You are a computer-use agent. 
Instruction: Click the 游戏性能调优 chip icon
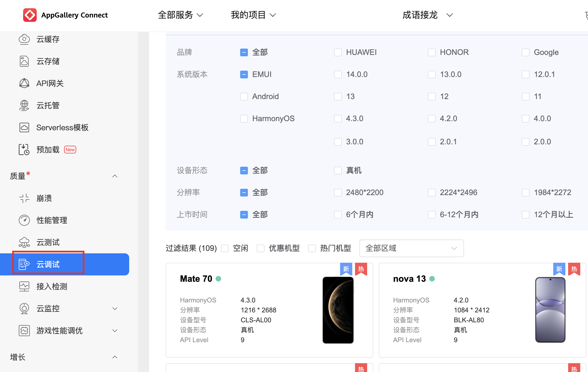click(24, 331)
